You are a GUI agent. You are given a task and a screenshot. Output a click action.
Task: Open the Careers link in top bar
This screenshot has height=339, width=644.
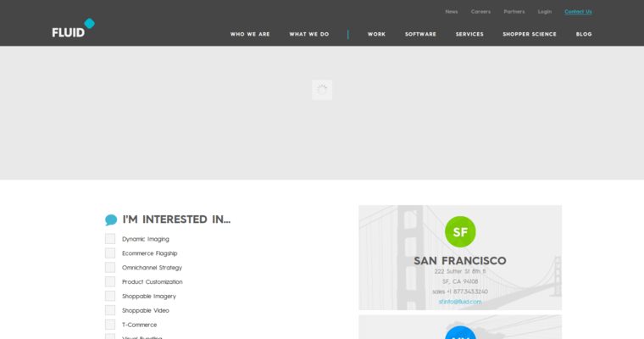click(480, 12)
